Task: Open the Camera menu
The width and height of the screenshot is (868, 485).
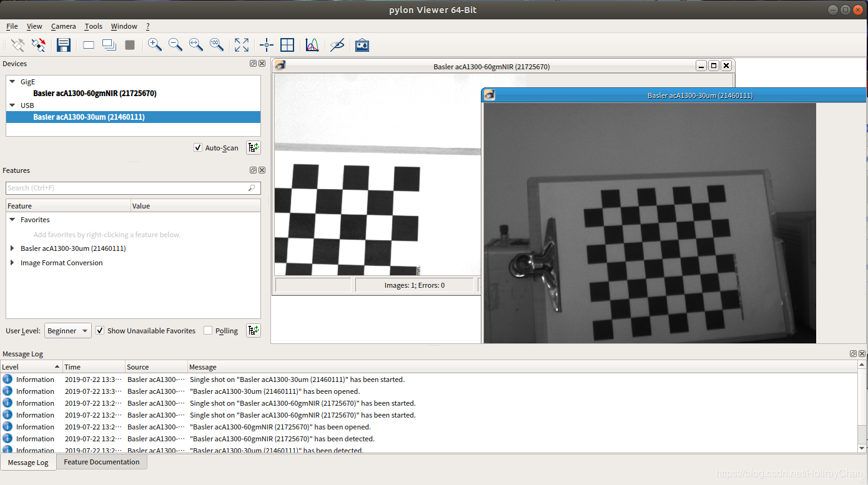Action: tap(63, 26)
